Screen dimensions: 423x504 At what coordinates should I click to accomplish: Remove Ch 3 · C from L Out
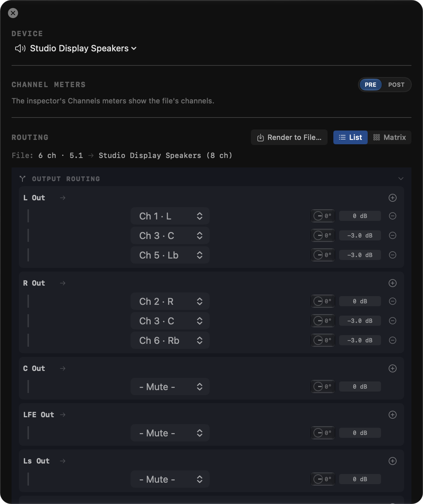393,235
